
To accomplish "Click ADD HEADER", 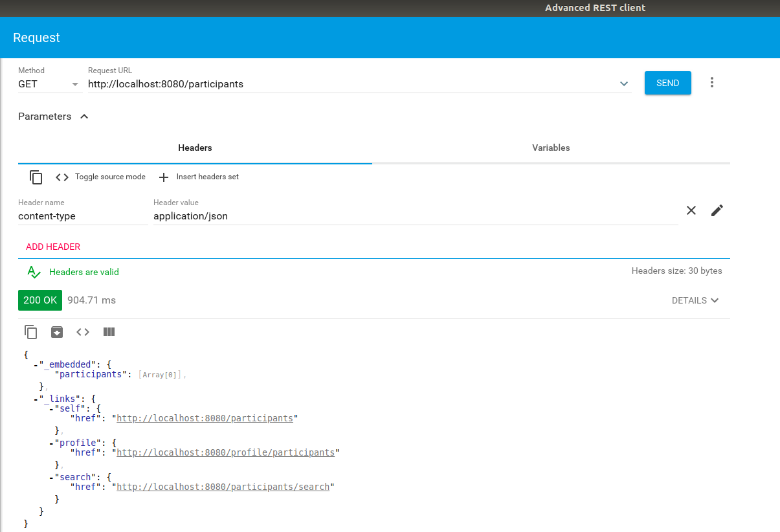I will [x=53, y=247].
